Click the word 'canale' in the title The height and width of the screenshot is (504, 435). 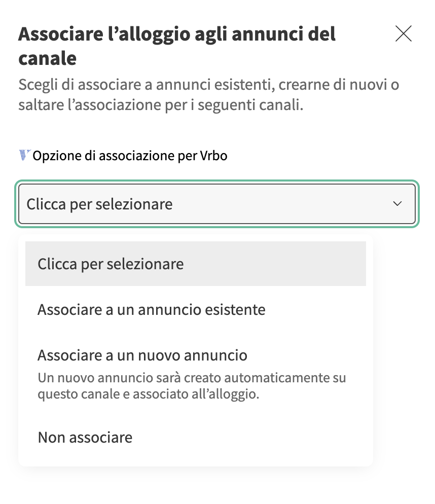(x=47, y=58)
